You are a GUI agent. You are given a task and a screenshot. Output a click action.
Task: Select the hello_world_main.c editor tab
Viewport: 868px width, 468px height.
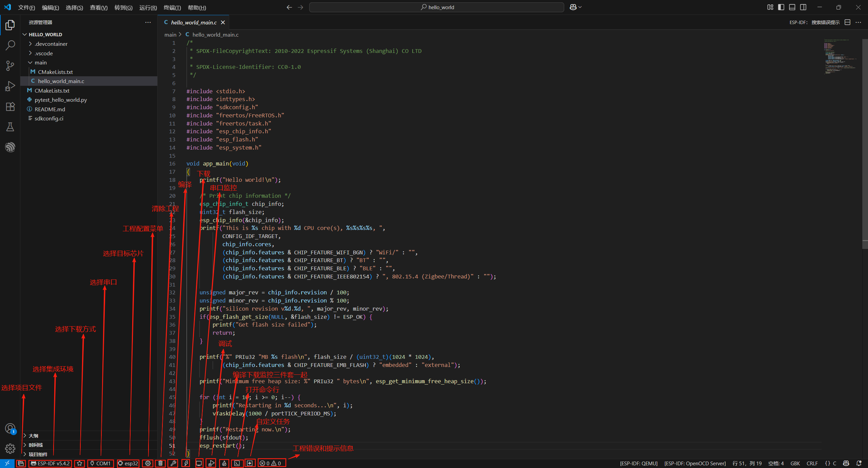(x=194, y=22)
